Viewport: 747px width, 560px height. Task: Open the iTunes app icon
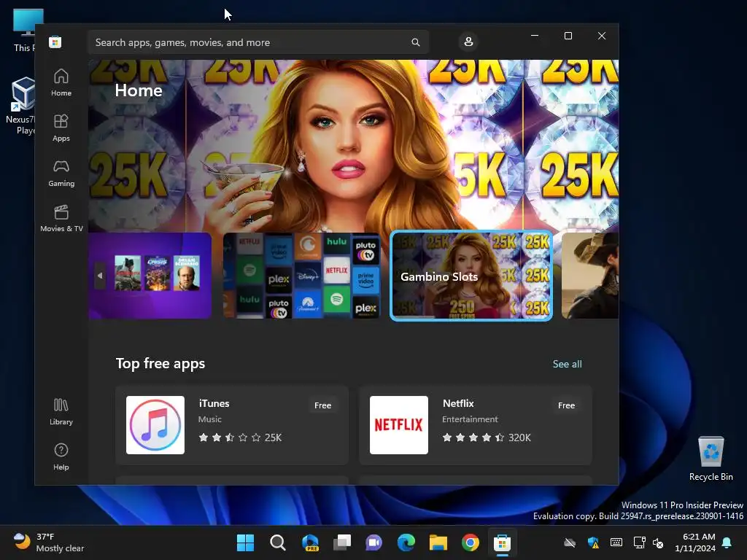pyautogui.click(x=155, y=425)
